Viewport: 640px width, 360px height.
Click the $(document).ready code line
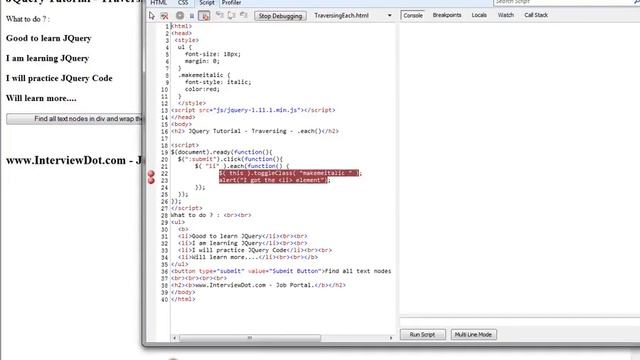[222, 152]
